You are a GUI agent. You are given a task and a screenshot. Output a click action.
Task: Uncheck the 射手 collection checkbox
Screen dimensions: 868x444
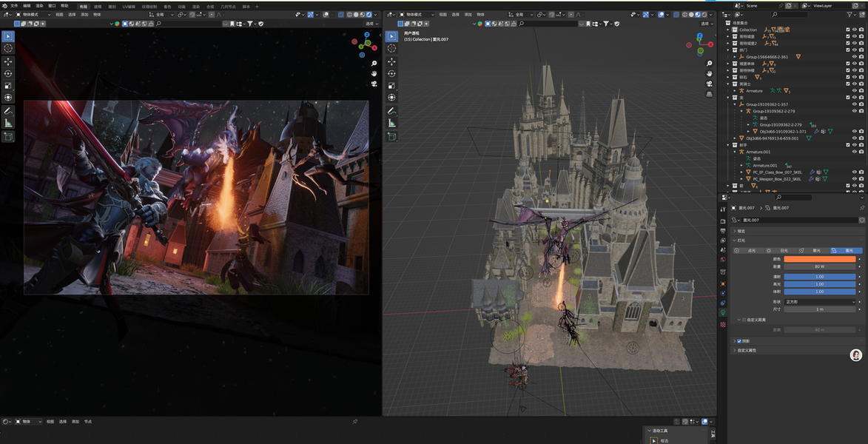[847, 144]
